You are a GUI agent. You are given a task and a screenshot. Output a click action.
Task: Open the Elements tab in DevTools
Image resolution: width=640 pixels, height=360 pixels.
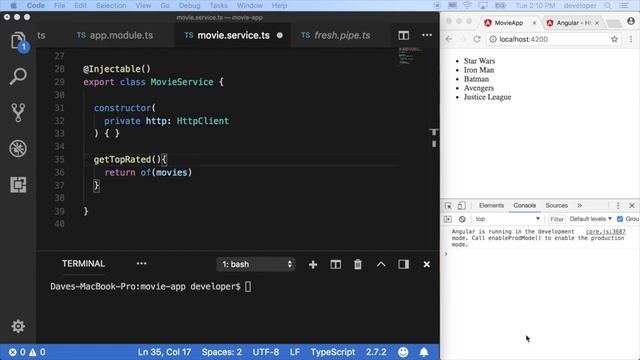coord(491,206)
